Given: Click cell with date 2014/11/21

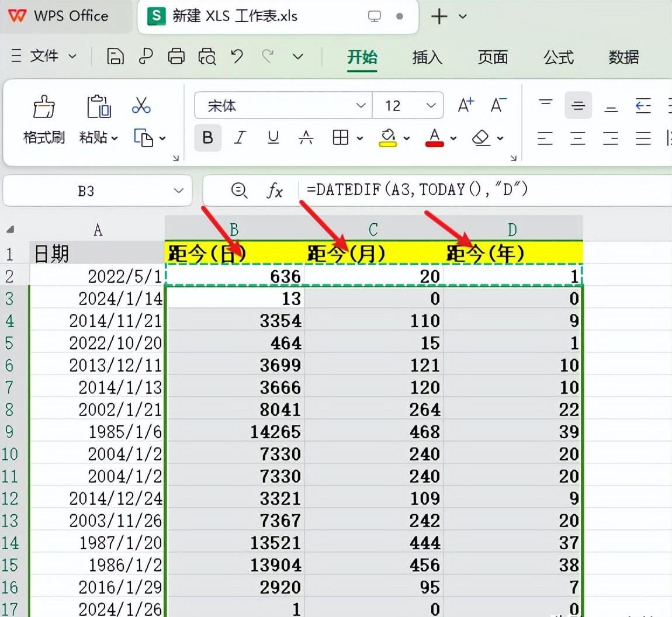Looking at the screenshot, I should [98, 321].
